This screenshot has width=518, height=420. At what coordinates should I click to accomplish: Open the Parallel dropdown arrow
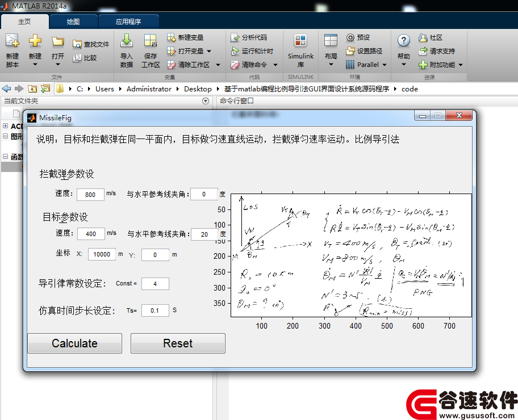[384, 65]
